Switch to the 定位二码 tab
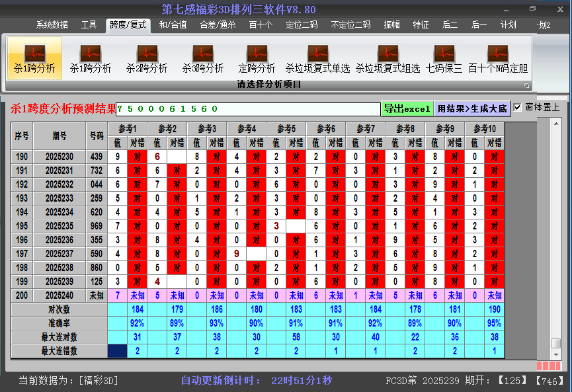This screenshot has height=392, width=572. 302,25
